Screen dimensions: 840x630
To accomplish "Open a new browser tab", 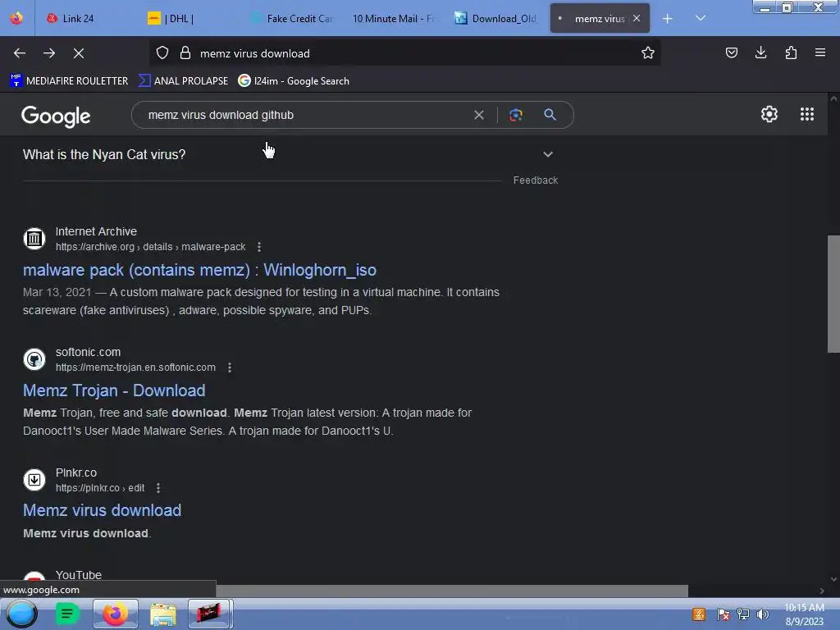I will click(x=668, y=19).
